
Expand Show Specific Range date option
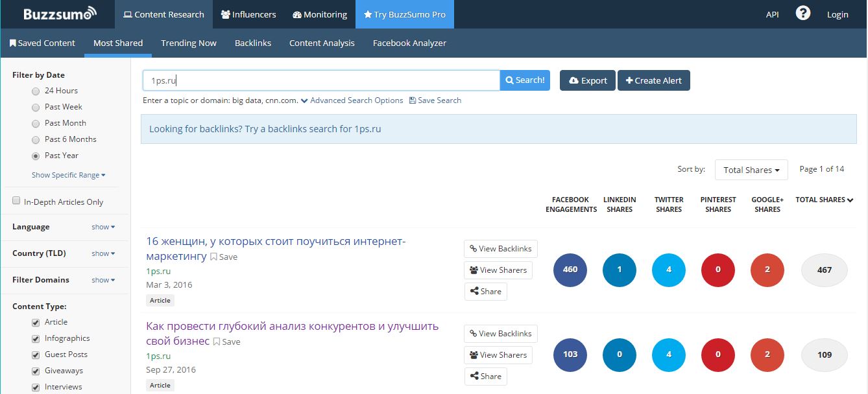click(68, 175)
